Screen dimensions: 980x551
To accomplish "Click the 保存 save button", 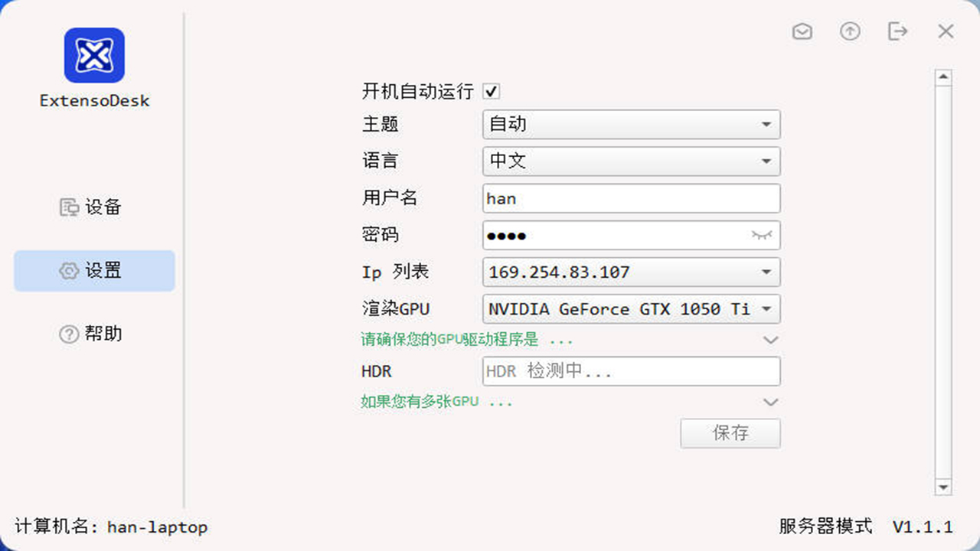I will pos(730,433).
